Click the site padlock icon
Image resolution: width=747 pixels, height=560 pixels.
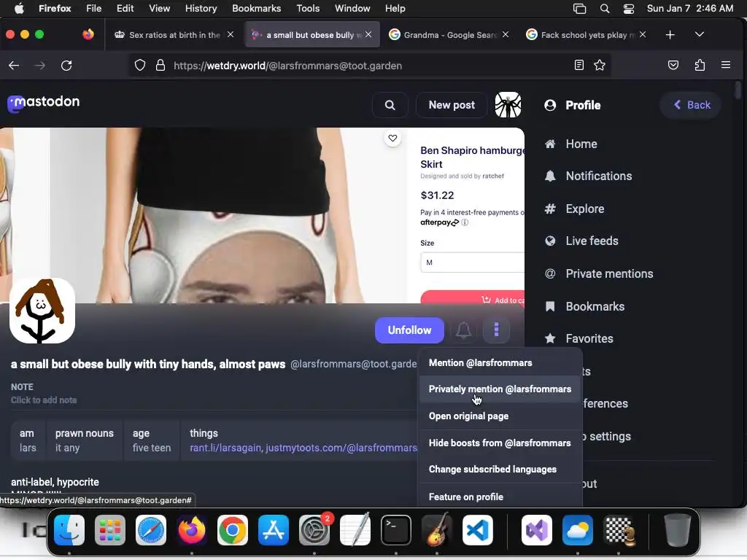tap(160, 65)
